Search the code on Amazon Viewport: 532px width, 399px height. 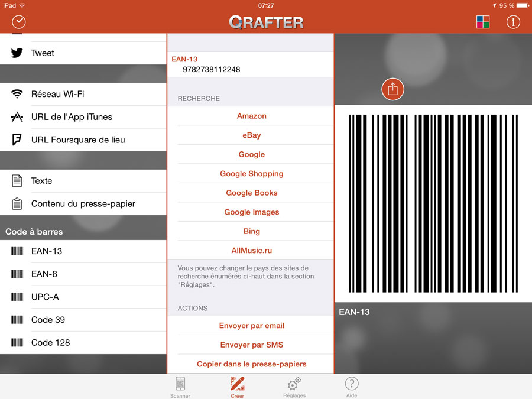[x=251, y=116]
